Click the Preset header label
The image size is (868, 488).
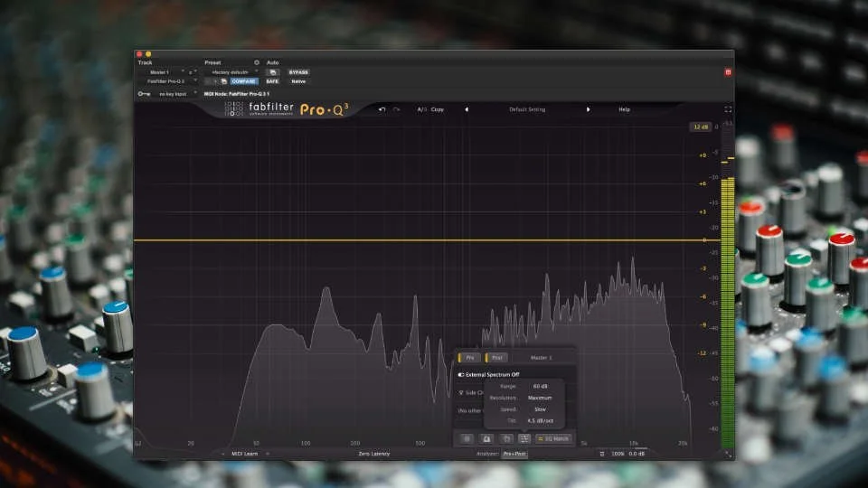click(x=212, y=62)
